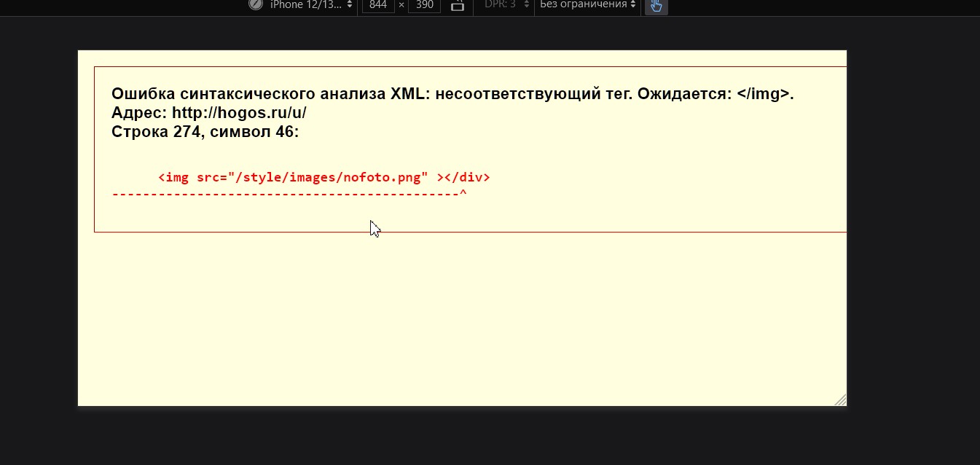Screen dimensions: 980x465
Task: Click the expected </img> tag in heading
Action: (763, 94)
